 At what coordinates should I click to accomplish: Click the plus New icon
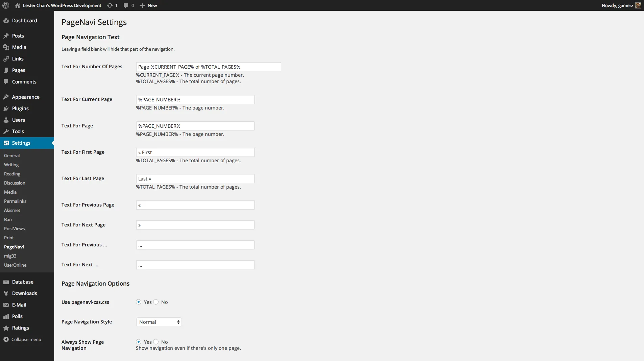pyautogui.click(x=142, y=5)
